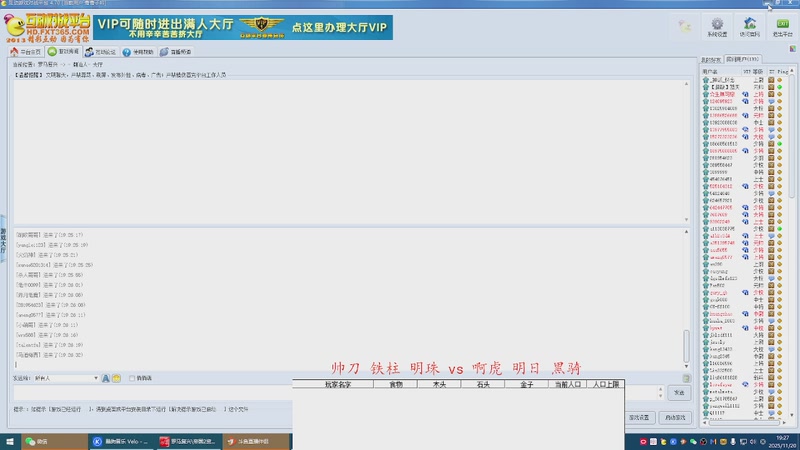Click the 玩家名字 table header
Image resolution: width=800 pixels, height=450 pixels.
point(338,384)
